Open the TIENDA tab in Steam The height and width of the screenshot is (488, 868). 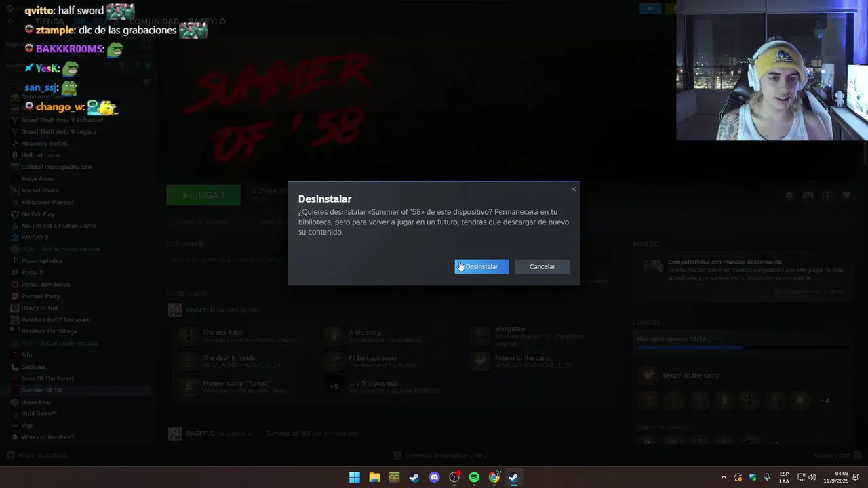coord(50,22)
